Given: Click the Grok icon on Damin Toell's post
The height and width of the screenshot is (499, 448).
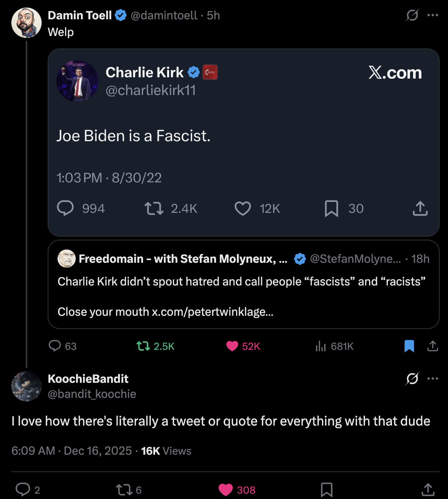Looking at the screenshot, I should 412,16.
